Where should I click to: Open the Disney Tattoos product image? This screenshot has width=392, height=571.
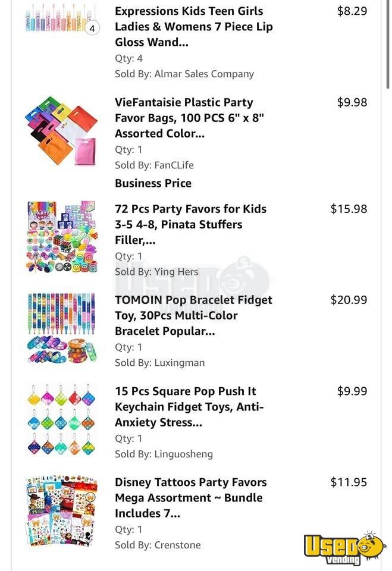61,510
